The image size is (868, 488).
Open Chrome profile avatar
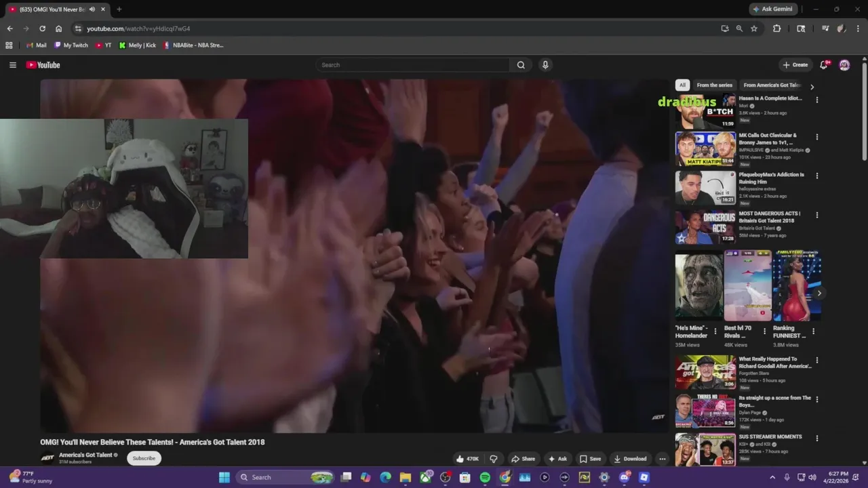842,28
